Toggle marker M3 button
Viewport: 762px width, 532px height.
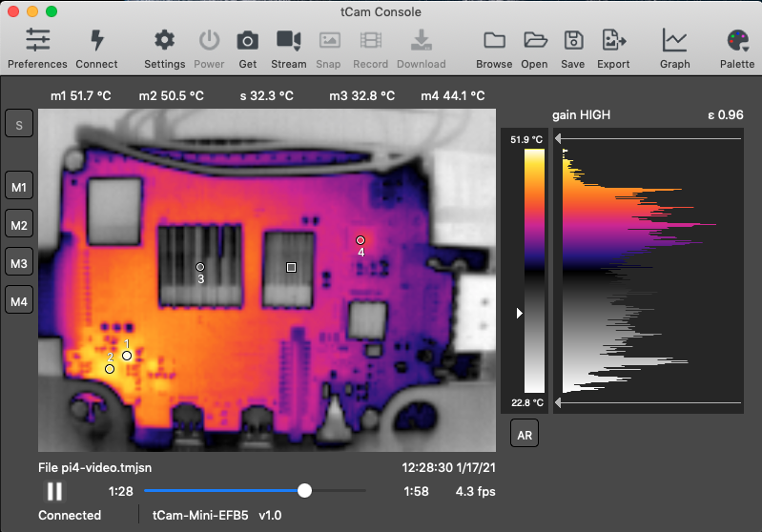pyautogui.click(x=19, y=263)
